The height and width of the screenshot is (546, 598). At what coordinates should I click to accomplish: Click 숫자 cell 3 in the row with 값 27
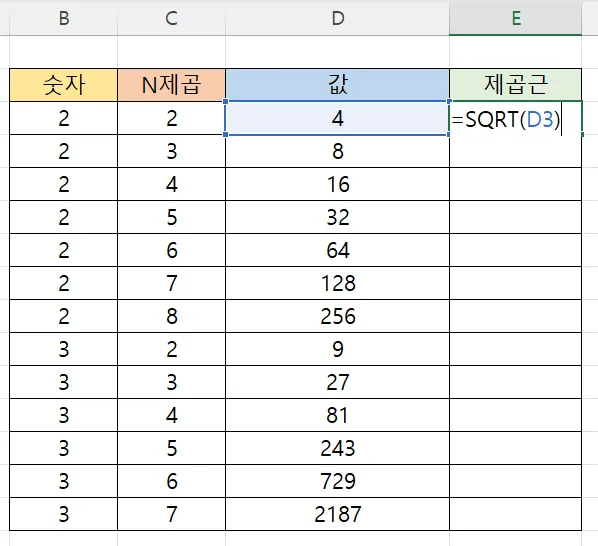click(63, 382)
